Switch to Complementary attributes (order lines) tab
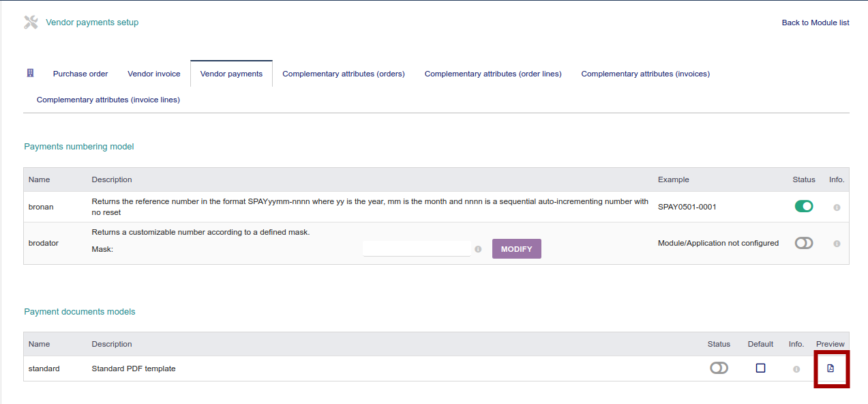The image size is (868, 404). click(x=492, y=73)
